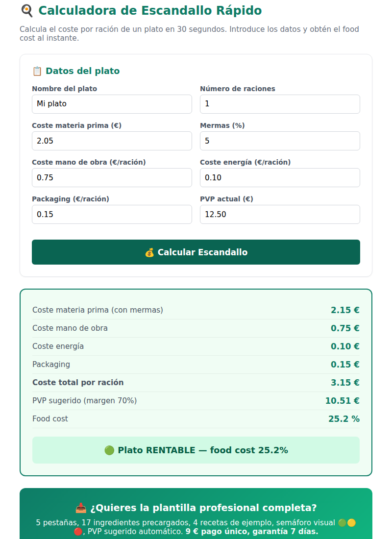This screenshot has height=539, width=392.
Task: Click the Packaging cost input field
Action: pos(112,214)
